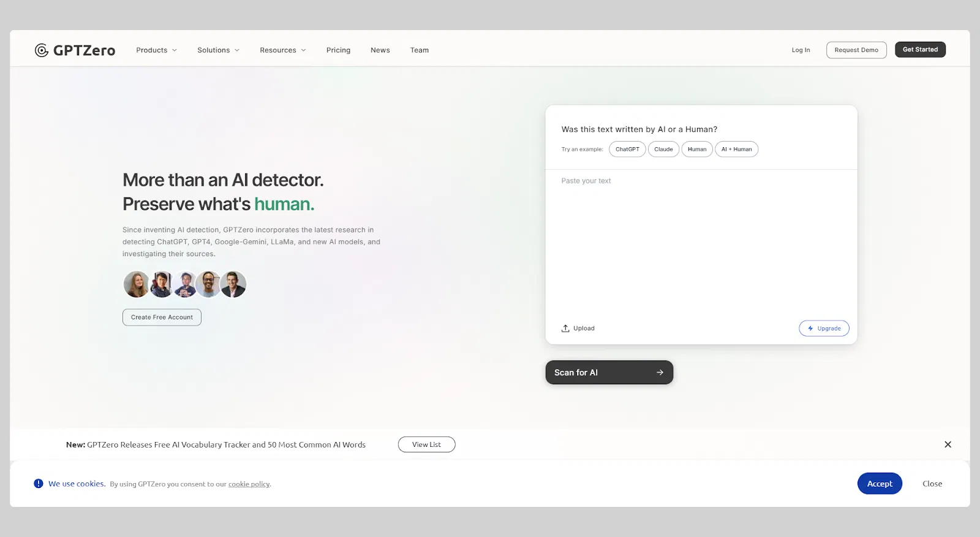Click the first team member avatar
This screenshot has width=980, height=537.
point(136,284)
